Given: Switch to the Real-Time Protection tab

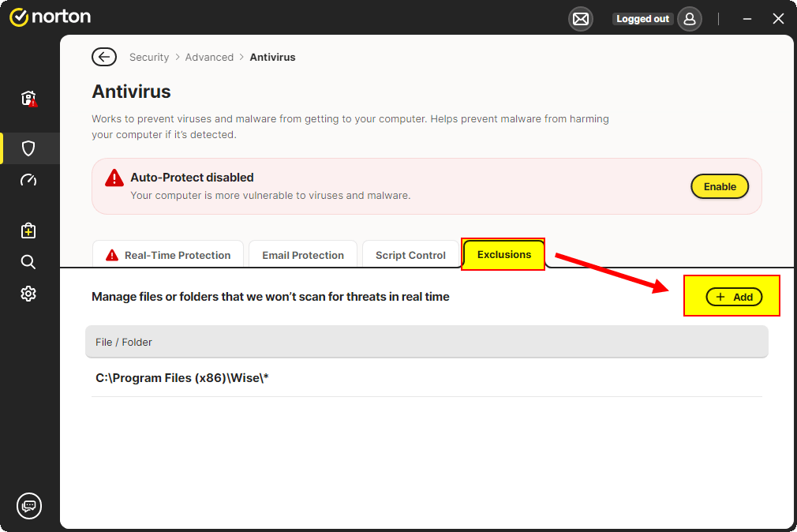Looking at the screenshot, I should [168, 254].
